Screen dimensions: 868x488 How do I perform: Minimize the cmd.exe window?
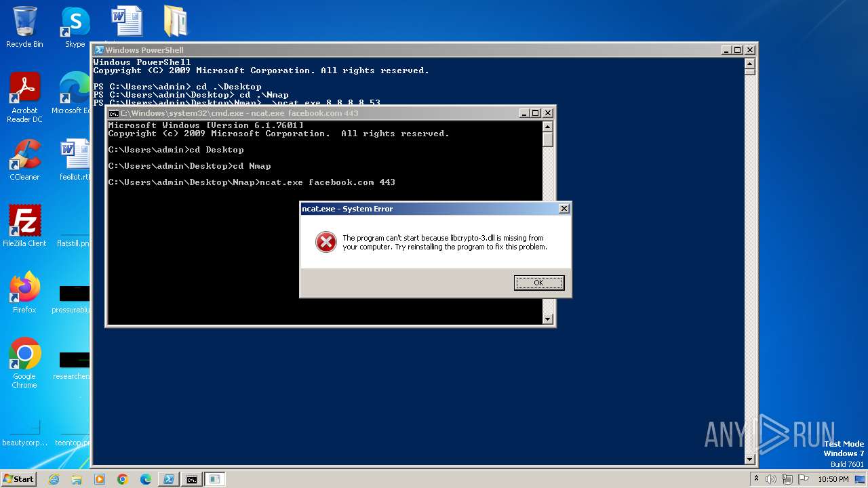(524, 113)
